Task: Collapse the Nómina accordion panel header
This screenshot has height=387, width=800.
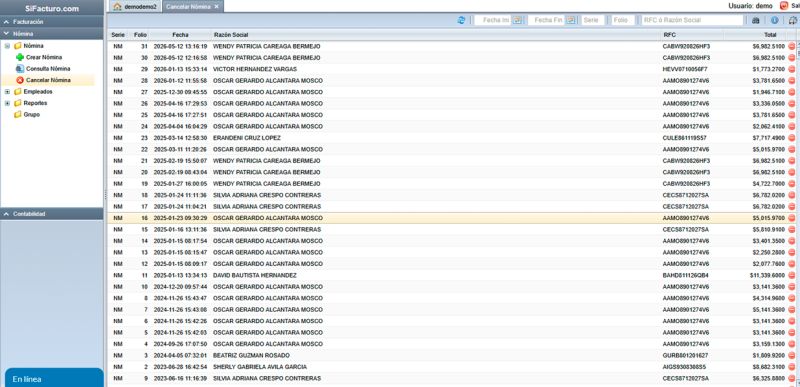Action: pos(52,34)
